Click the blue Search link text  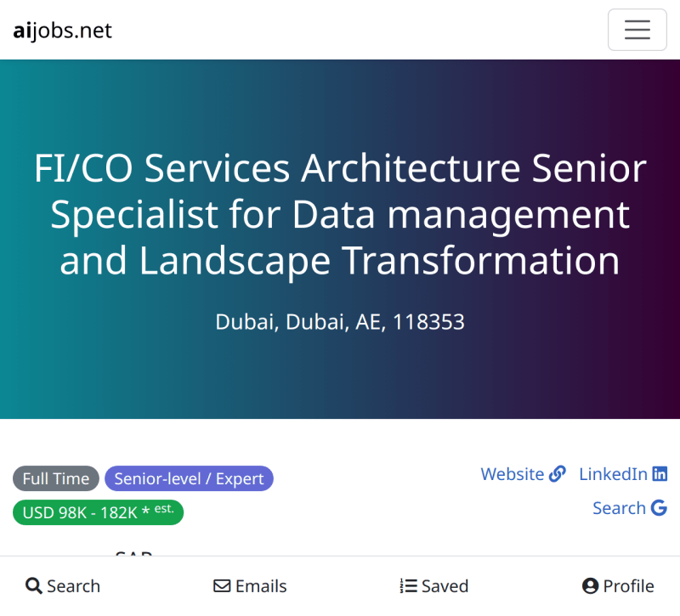619,507
